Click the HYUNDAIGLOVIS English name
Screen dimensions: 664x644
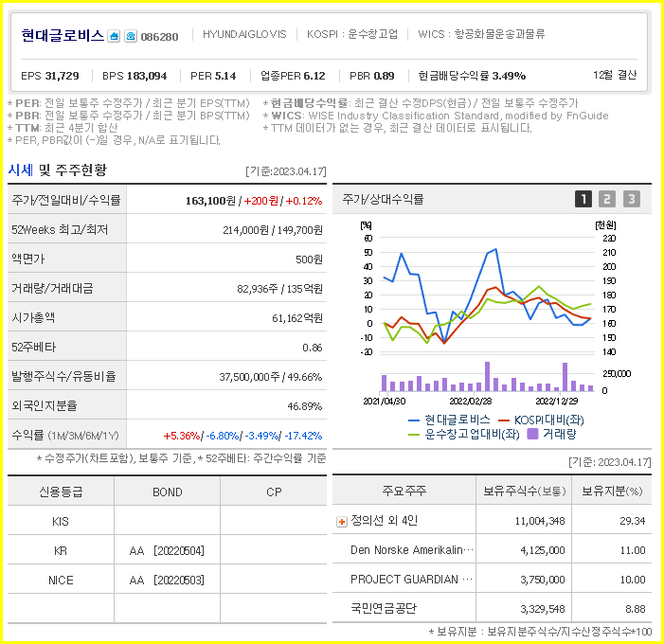244,34
